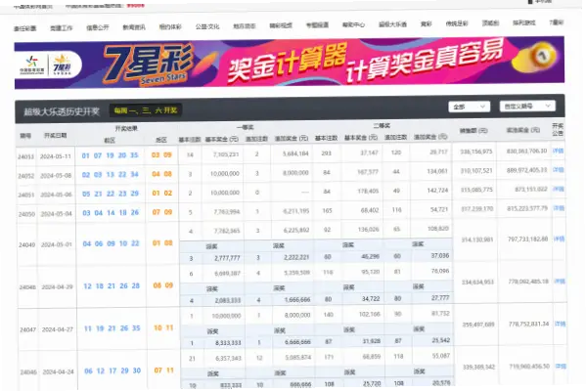Select the date cell 2024-05-01
The height and width of the screenshot is (392, 586).
(x=57, y=245)
